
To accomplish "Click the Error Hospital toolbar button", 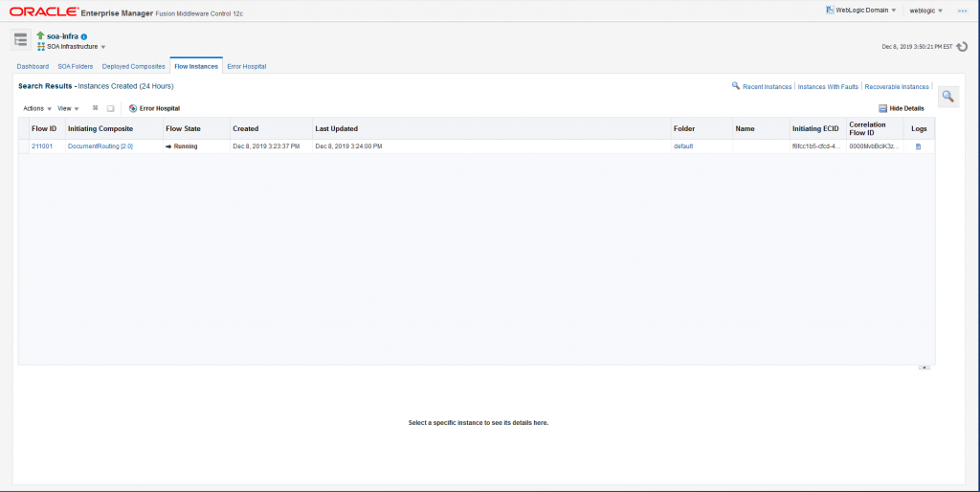I will pos(154,108).
